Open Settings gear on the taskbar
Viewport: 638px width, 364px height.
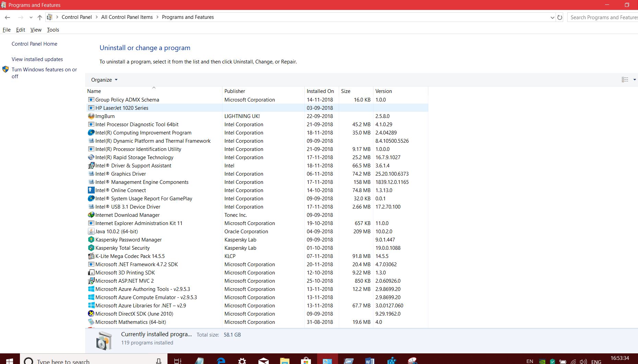[x=242, y=361]
